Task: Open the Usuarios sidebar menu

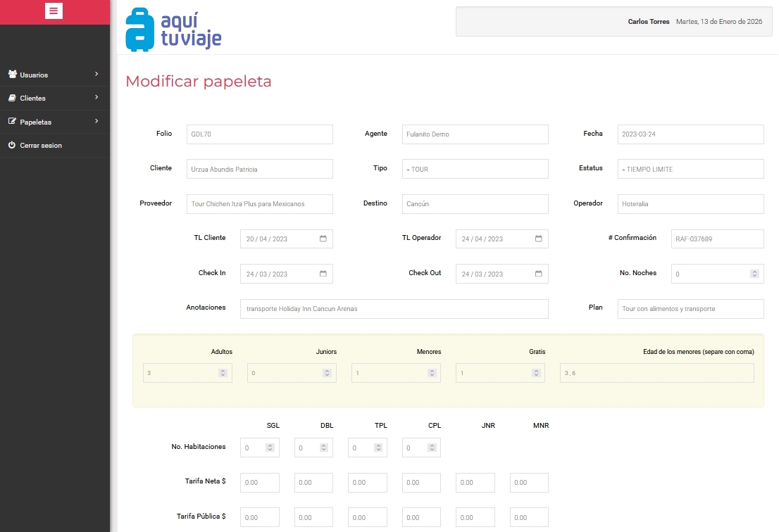Action: pyautogui.click(x=34, y=75)
